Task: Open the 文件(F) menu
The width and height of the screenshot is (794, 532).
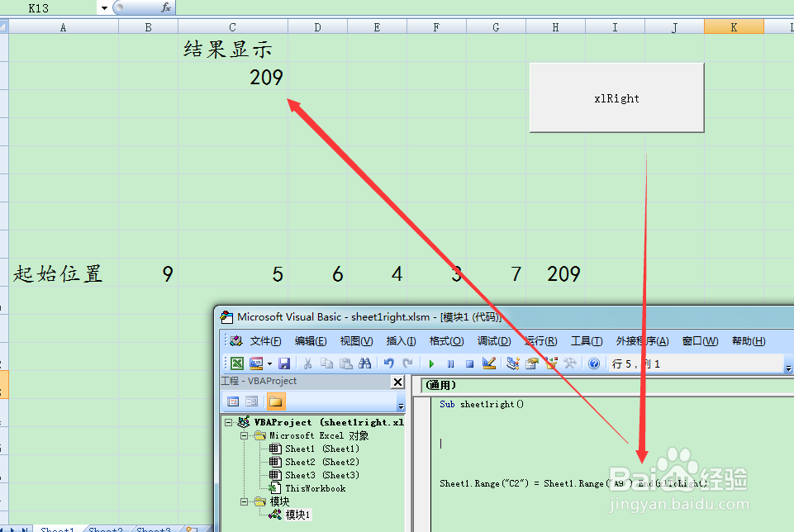Action: click(x=265, y=341)
